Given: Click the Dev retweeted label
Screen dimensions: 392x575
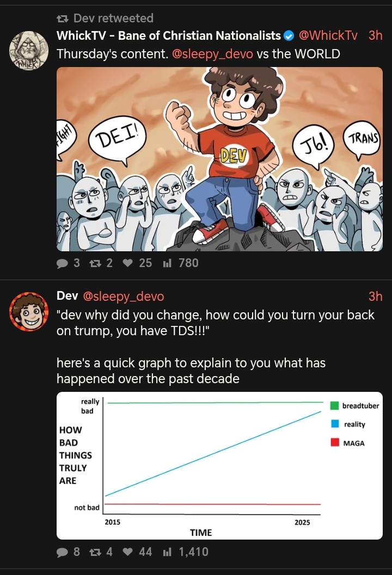Looking at the screenshot, I should [106, 18].
